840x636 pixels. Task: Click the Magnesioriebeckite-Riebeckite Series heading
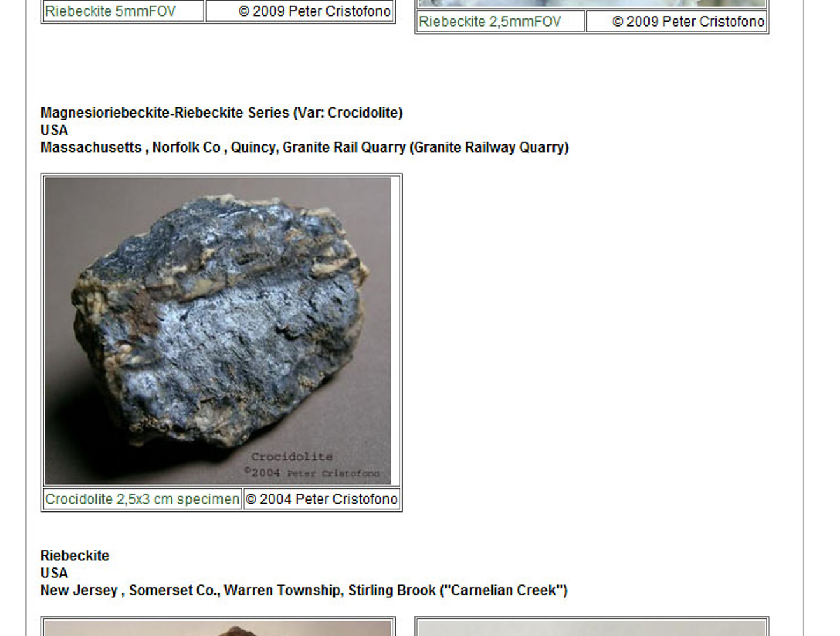(221, 113)
